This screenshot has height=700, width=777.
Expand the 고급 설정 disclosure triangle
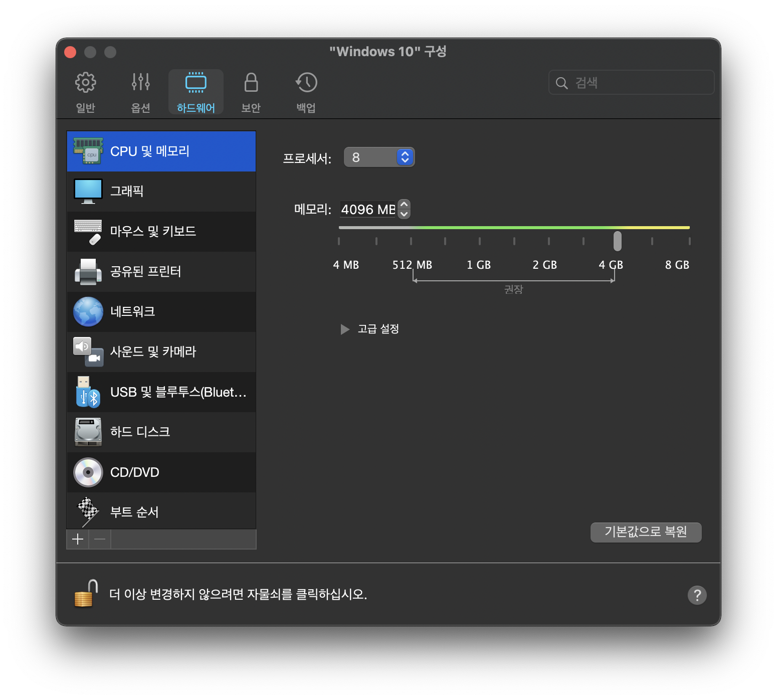[x=345, y=329]
